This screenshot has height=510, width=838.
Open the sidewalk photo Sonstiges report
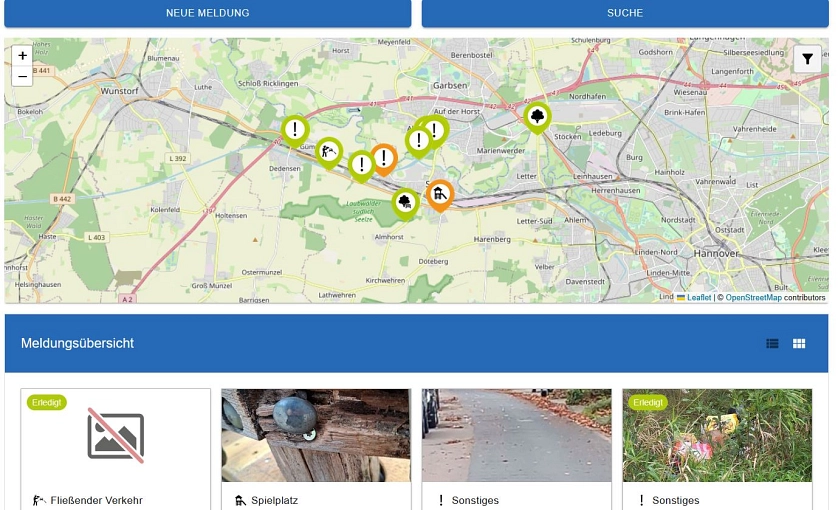click(516, 436)
